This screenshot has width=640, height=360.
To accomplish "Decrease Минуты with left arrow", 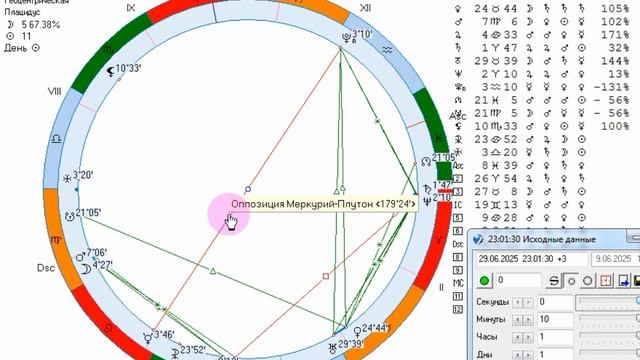I will coord(517,319).
